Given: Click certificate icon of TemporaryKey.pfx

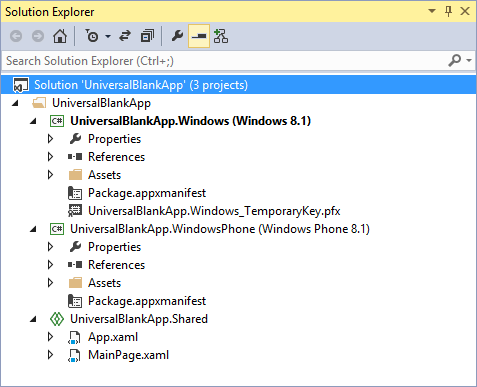Looking at the screenshot, I should [75, 211].
